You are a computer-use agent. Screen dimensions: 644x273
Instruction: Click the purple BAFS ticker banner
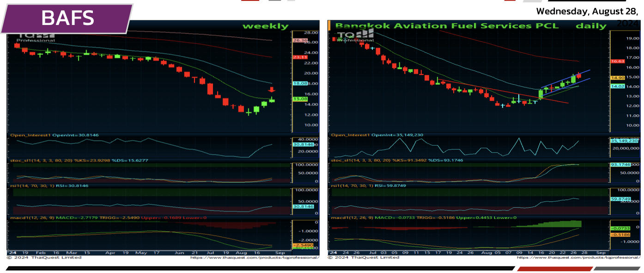[67, 19]
